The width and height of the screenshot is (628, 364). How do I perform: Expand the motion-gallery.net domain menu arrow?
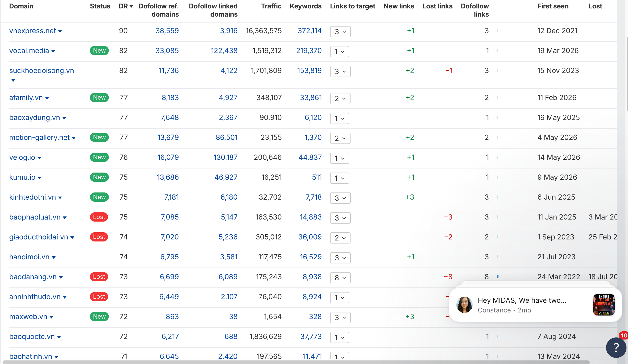pyautogui.click(x=74, y=138)
